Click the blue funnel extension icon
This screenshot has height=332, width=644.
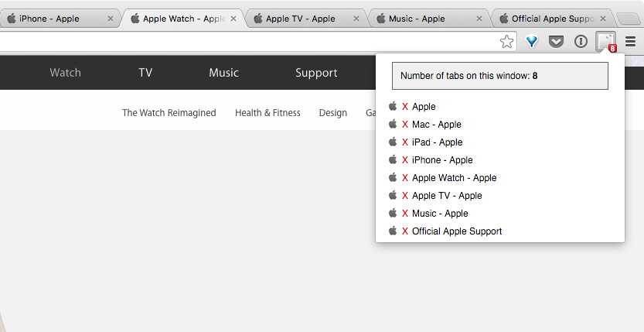(x=532, y=42)
